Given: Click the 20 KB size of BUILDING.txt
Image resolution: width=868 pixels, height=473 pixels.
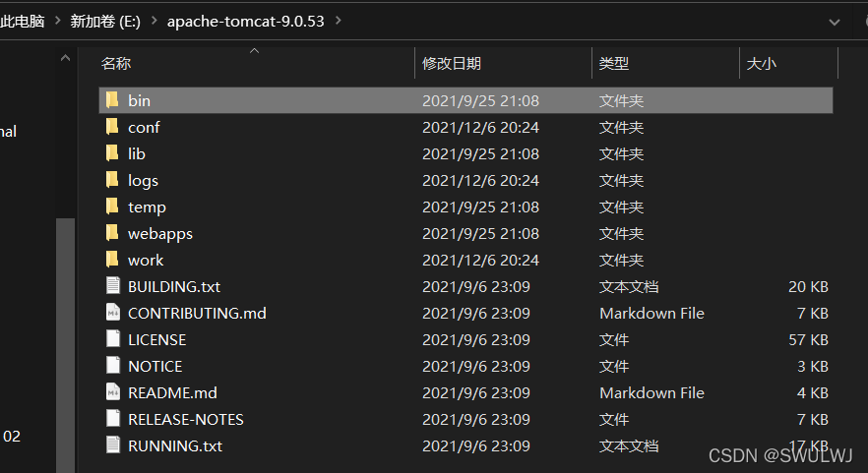Looking at the screenshot, I should pos(808,286).
